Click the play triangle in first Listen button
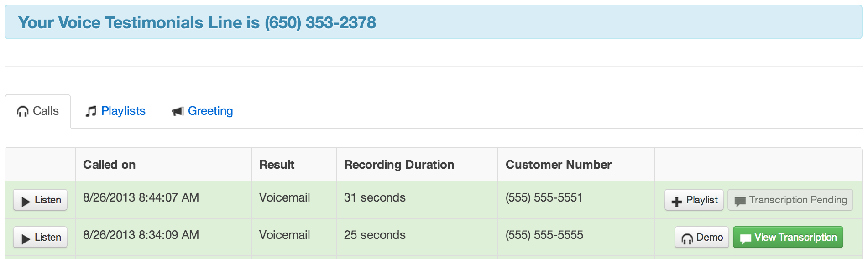Screen dimensions: 868x259 [26, 201]
